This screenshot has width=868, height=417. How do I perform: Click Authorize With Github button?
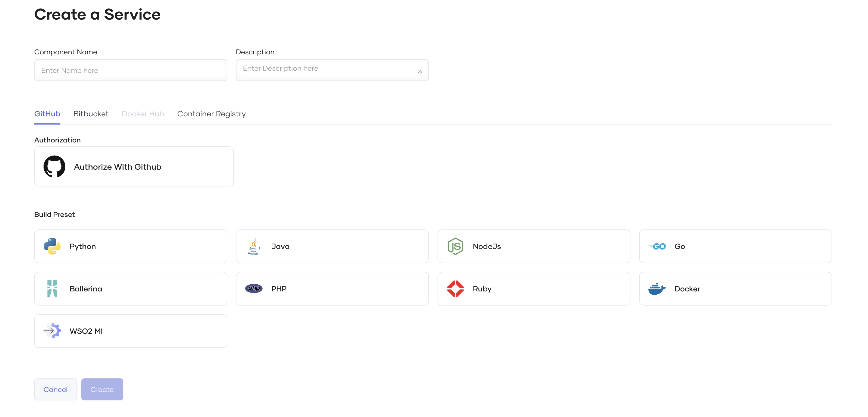134,166
